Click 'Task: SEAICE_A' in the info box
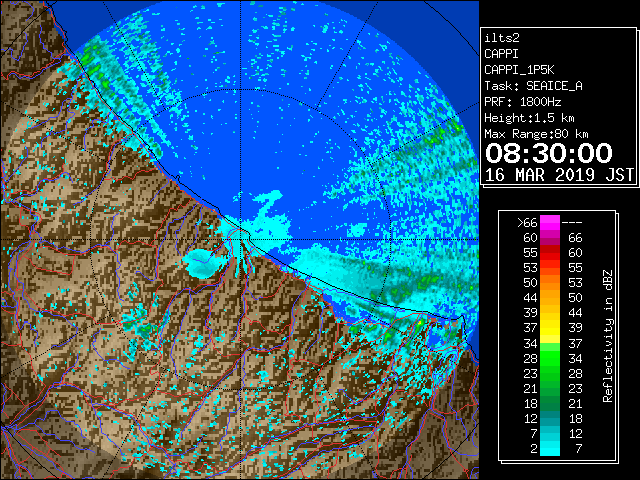This screenshot has height=480, width=640. (x=533, y=86)
